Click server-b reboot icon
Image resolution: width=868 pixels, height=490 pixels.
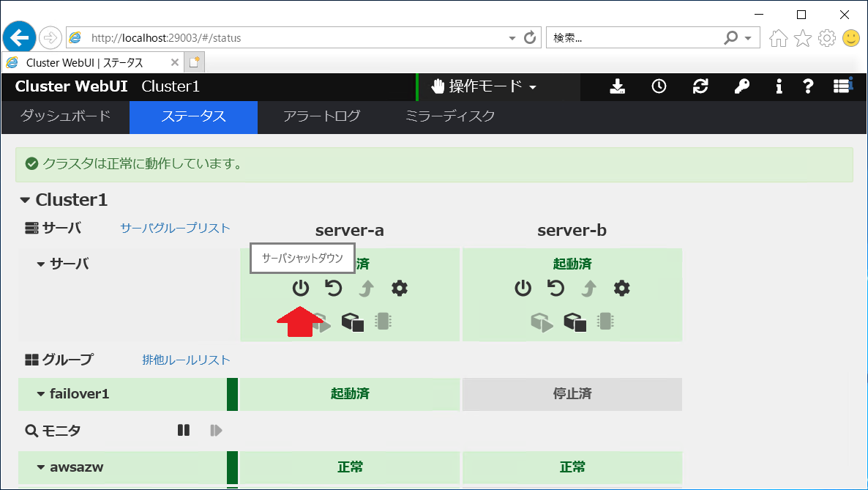click(556, 289)
